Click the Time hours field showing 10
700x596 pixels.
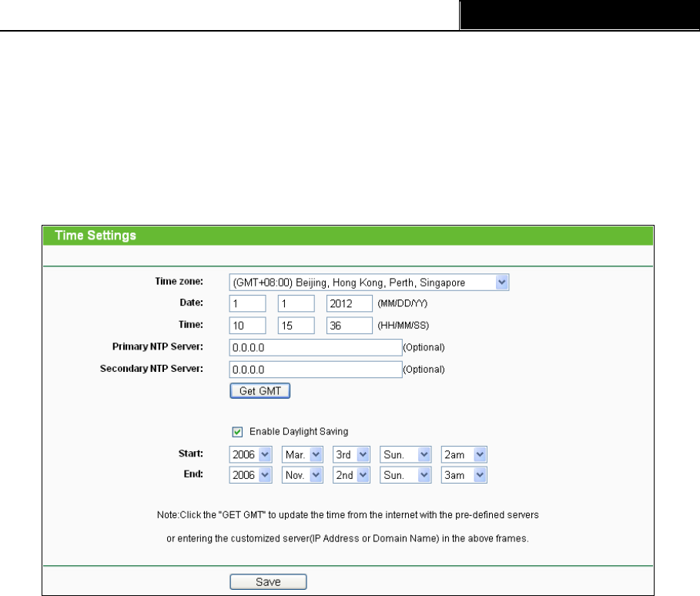247,326
